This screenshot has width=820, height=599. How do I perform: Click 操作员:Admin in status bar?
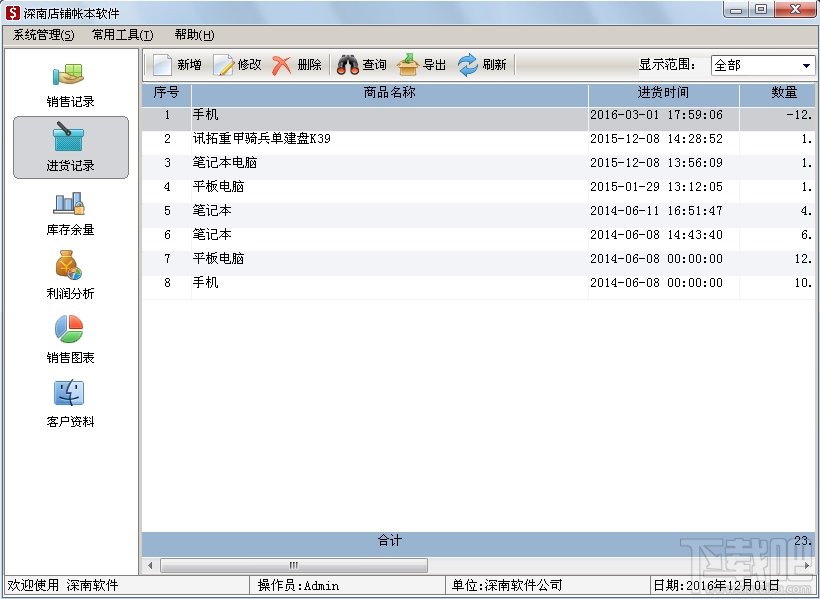pyautogui.click(x=298, y=586)
